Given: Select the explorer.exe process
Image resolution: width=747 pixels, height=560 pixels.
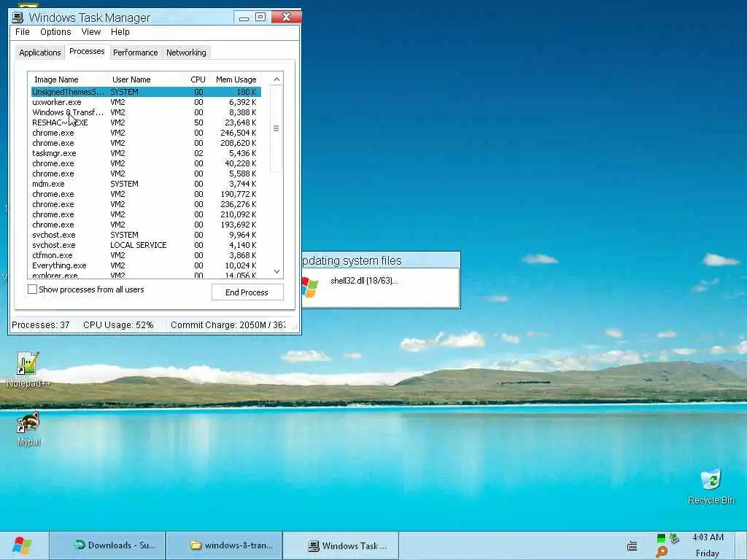Looking at the screenshot, I should point(146,275).
